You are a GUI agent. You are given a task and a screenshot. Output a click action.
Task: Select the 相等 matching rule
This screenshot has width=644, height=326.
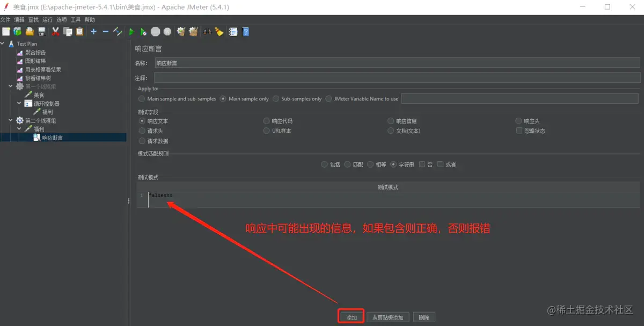tap(371, 164)
